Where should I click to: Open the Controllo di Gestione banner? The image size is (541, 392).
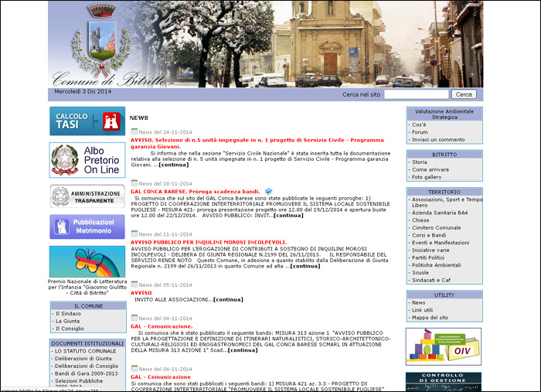444,382
